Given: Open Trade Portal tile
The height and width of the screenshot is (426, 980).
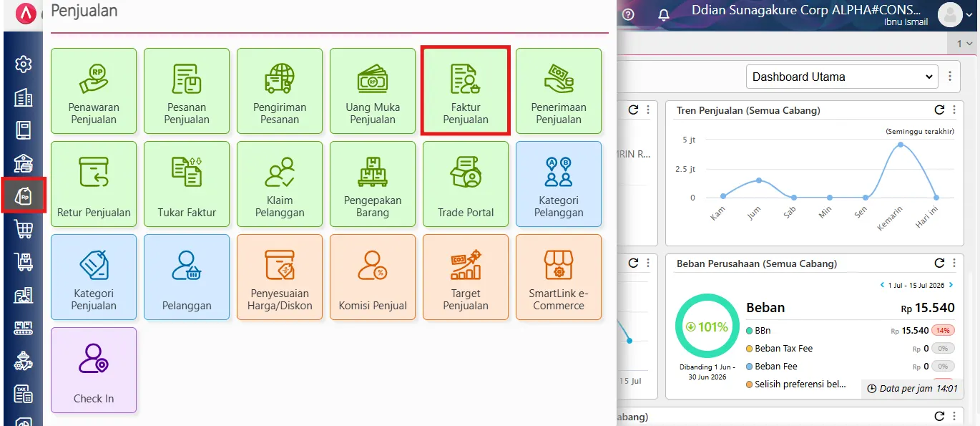Looking at the screenshot, I should [x=466, y=184].
